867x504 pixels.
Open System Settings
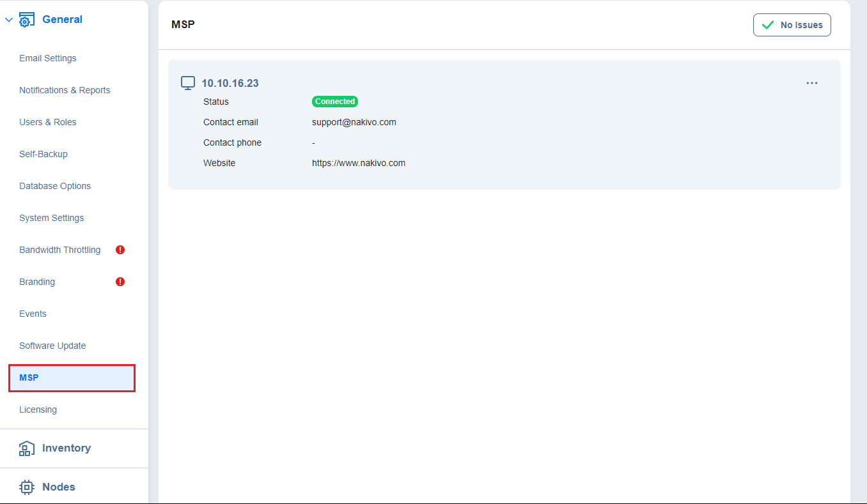(x=52, y=218)
